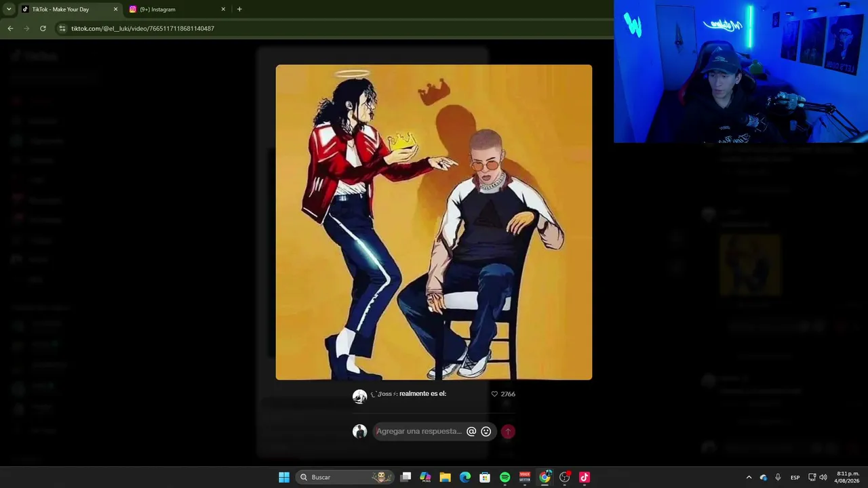
Task: Select the tiktok.com address bar URL
Action: point(142,28)
